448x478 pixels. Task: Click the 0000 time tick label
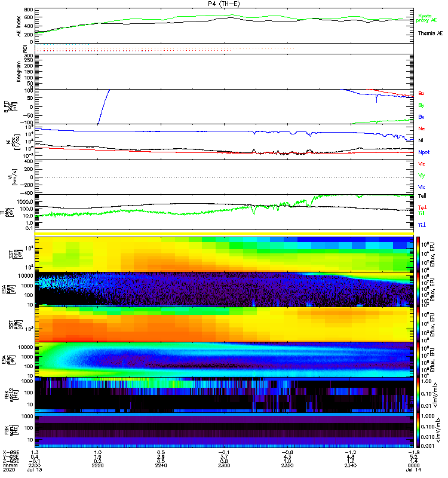coord(413,465)
